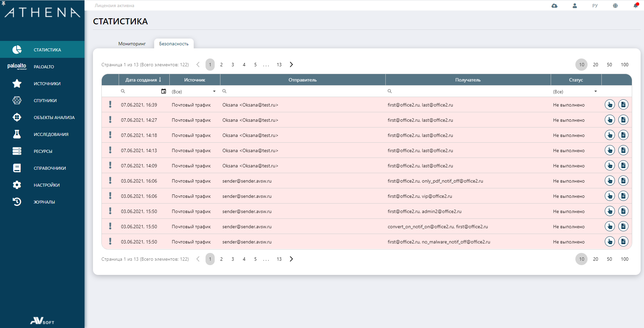
Task: Open the calendar date picker in filter row
Action: click(x=164, y=91)
